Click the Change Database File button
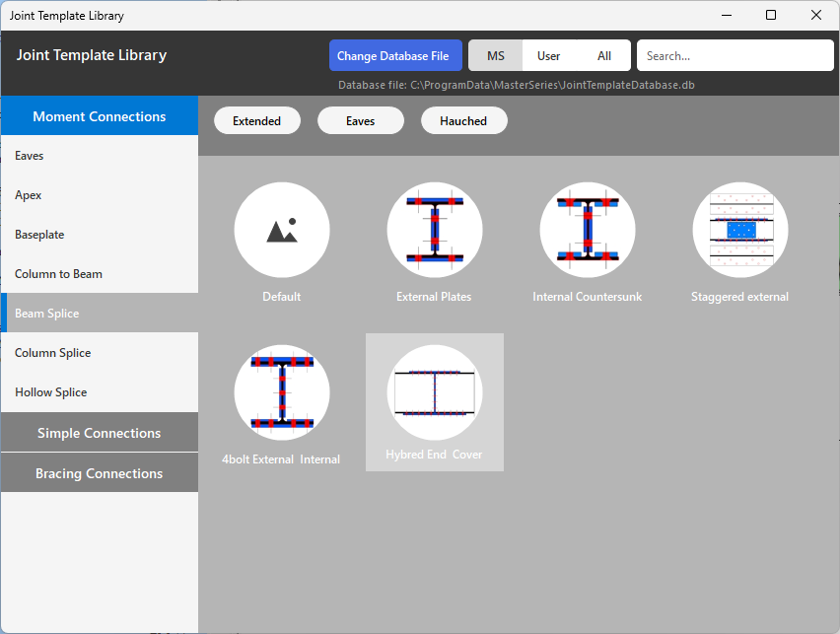 coord(392,56)
